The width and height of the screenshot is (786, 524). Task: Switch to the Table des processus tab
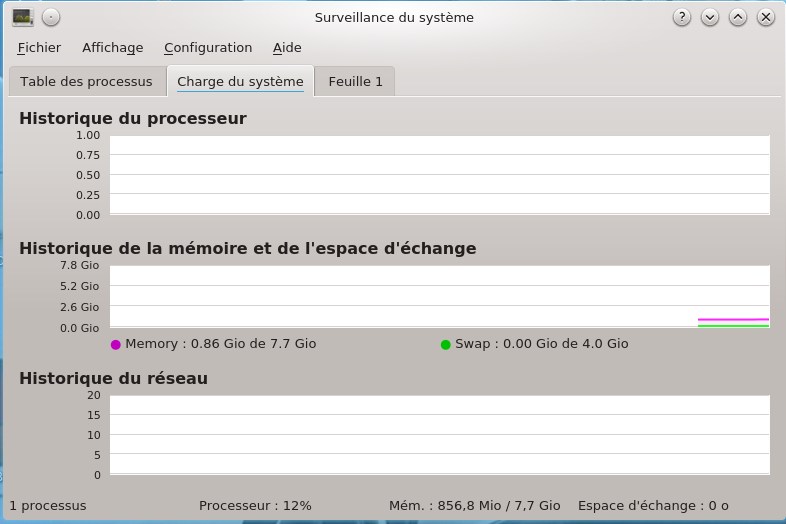pos(87,81)
